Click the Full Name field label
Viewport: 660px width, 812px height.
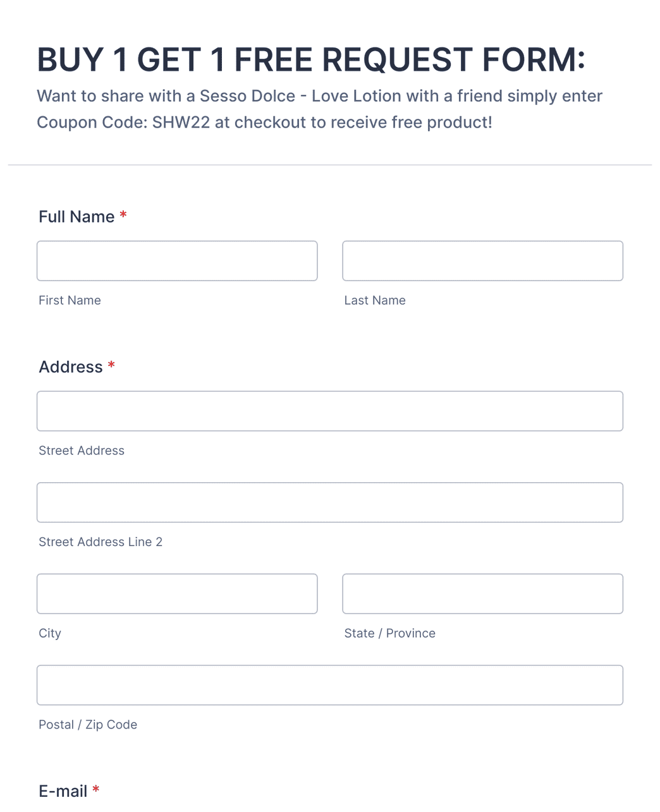tap(76, 217)
